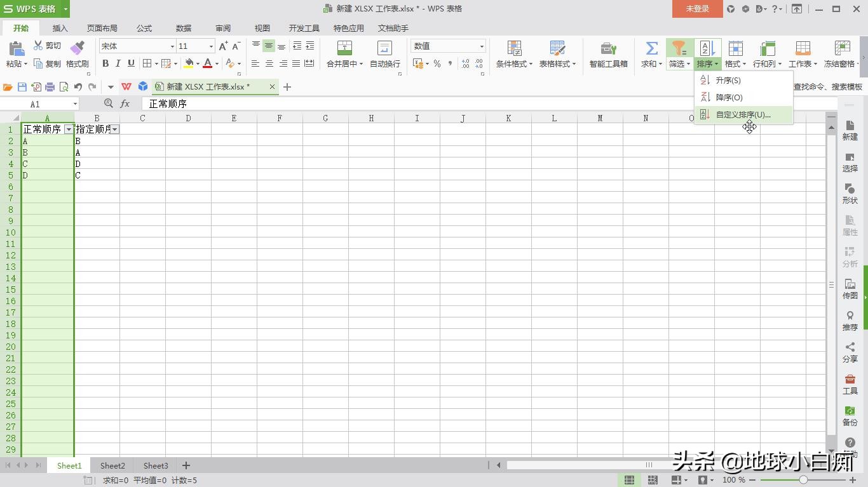Click the Copy (复制) icon
The height and width of the screenshot is (487, 868).
[38, 63]
